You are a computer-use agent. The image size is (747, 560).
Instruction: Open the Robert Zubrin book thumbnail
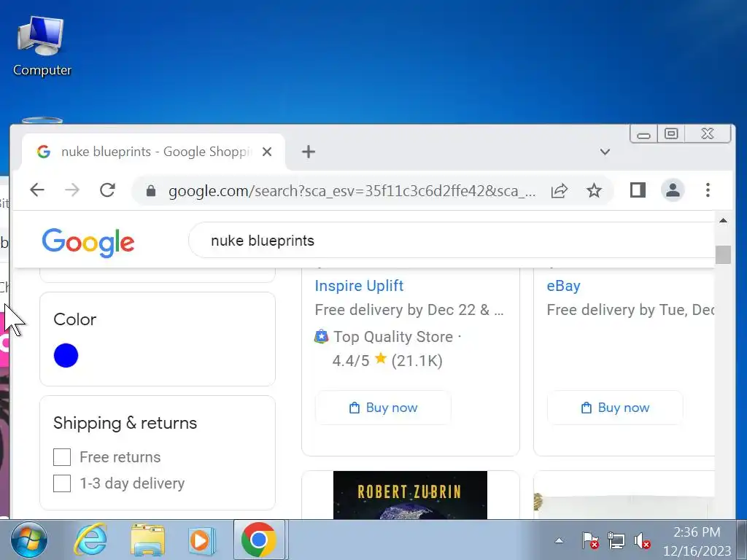[x=410, y=495]
